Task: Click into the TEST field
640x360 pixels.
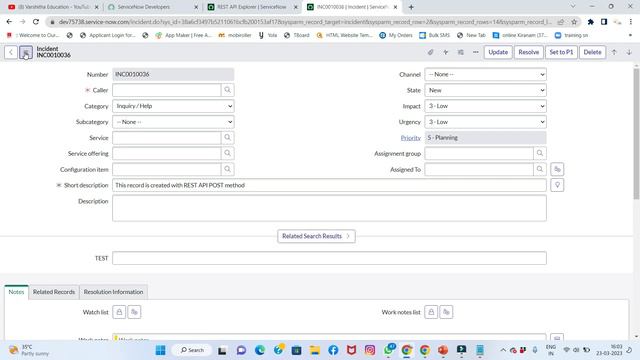Action: click(329, 258)
